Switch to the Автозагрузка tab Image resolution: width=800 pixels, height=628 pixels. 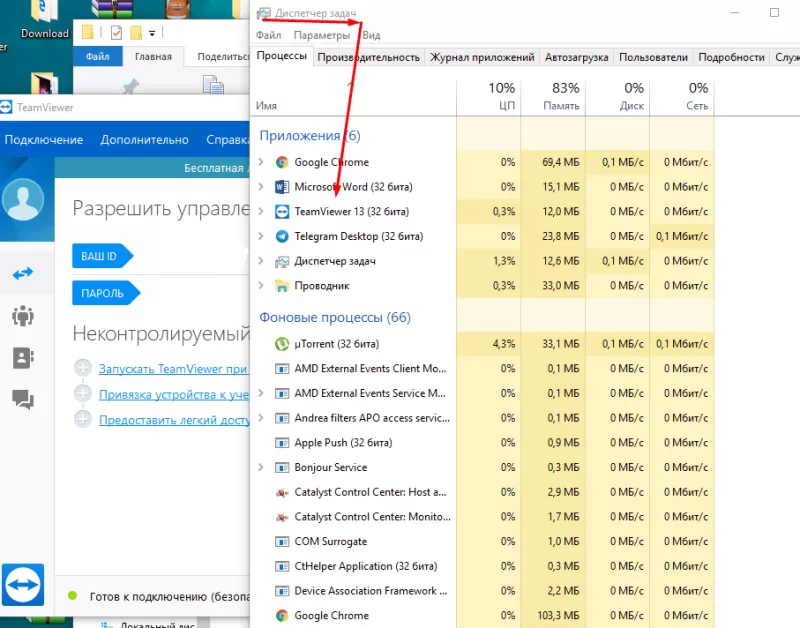tap(578, 57)
